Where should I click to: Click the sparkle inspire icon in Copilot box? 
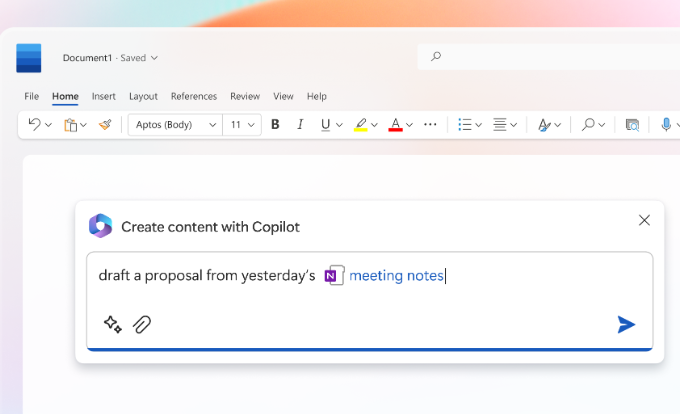point(113,324)
